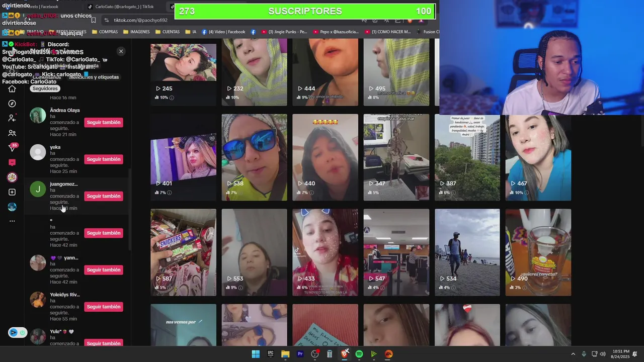Open the COMPRAS bookmarks folder
The width and height of the screenshot is (644, 362).
105,32
